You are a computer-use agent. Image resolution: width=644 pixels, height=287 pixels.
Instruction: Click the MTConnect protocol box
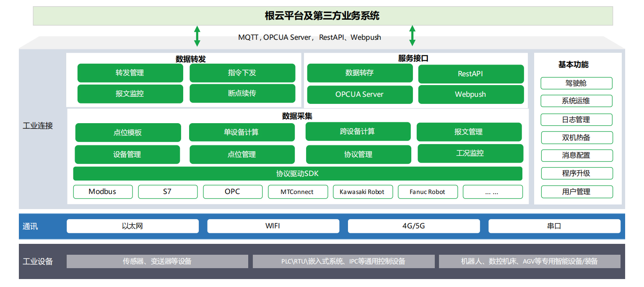tap(297, 192)
